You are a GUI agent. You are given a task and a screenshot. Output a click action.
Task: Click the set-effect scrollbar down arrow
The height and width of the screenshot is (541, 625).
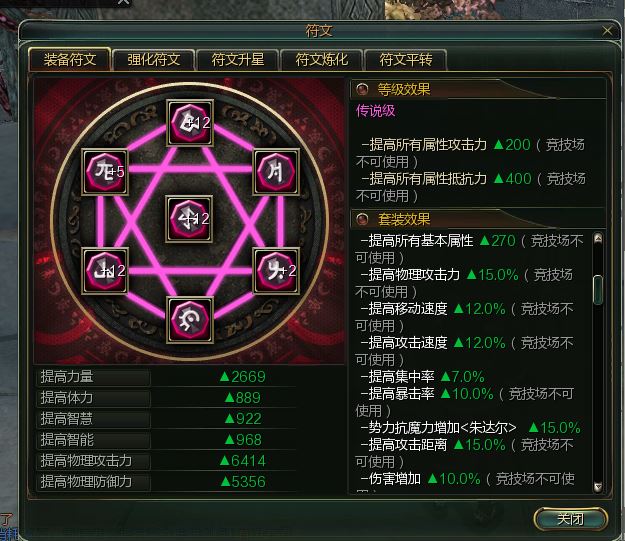click(x=598, y=487)
